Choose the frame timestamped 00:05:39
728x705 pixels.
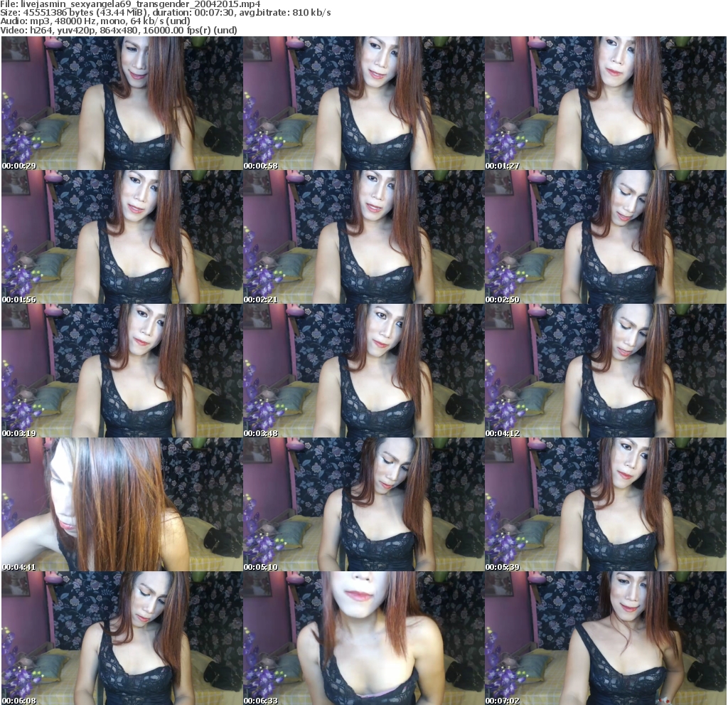pos(606,504)
